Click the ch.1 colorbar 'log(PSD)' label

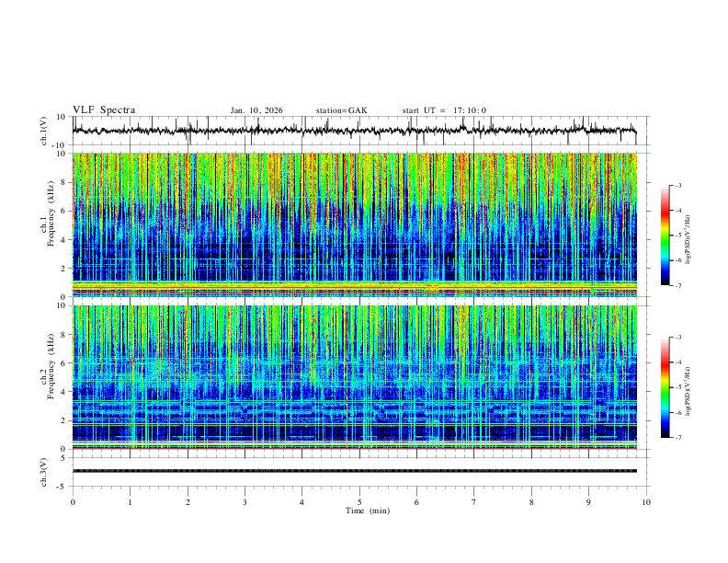[688, 240]
